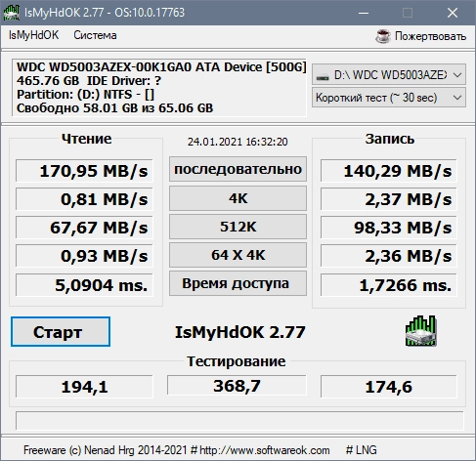This screenshot has width=476, height=461.
Task: Click the последовательно test button
Action: [x=238, y=169]
